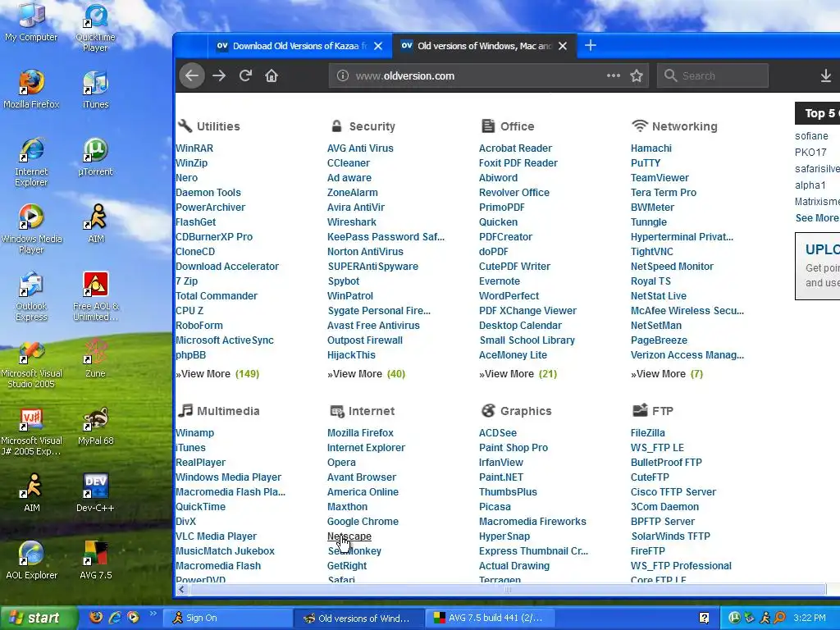Viewport: 840px width, 630px height.
Task: Open Internet Explorer desktop shortcut
Action: pyautogui.click(x=31, y=162)
